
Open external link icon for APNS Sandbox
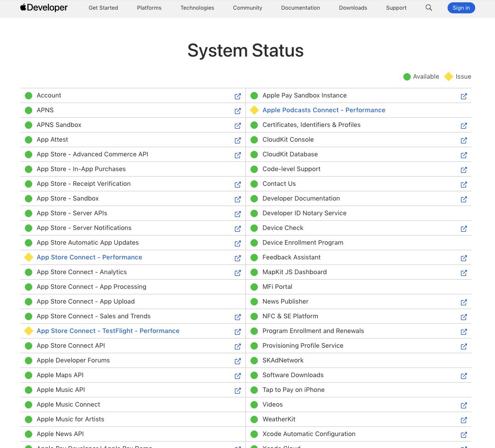[238, 126]
